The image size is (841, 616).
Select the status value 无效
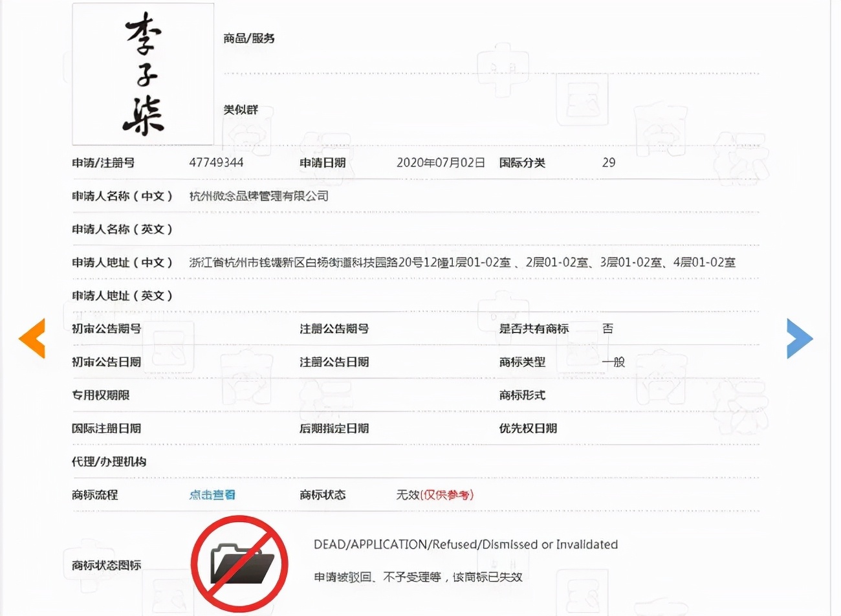point(408,495)
